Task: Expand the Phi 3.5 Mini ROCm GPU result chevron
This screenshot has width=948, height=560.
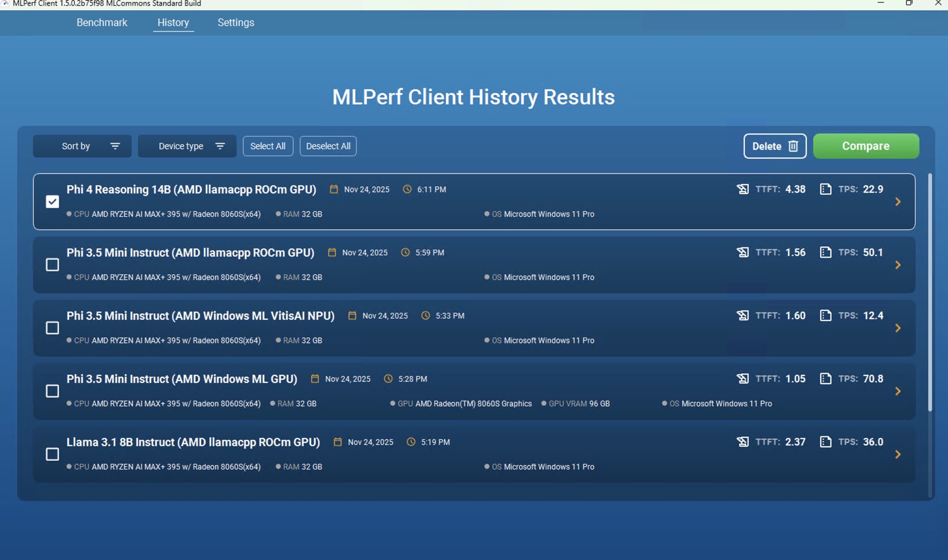Action: (898, 265)
